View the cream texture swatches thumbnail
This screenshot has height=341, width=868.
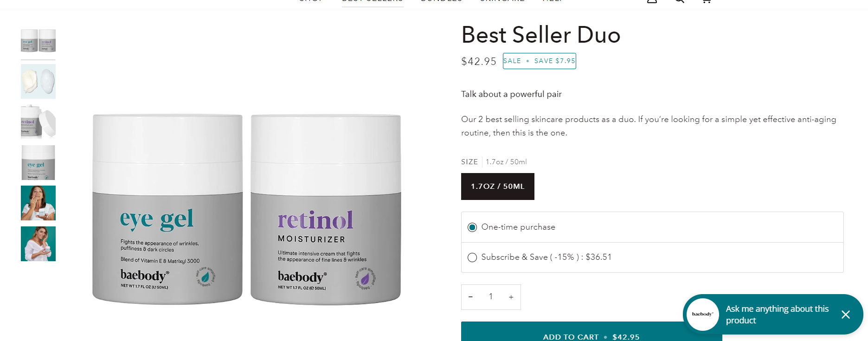(x=38, y=81)
